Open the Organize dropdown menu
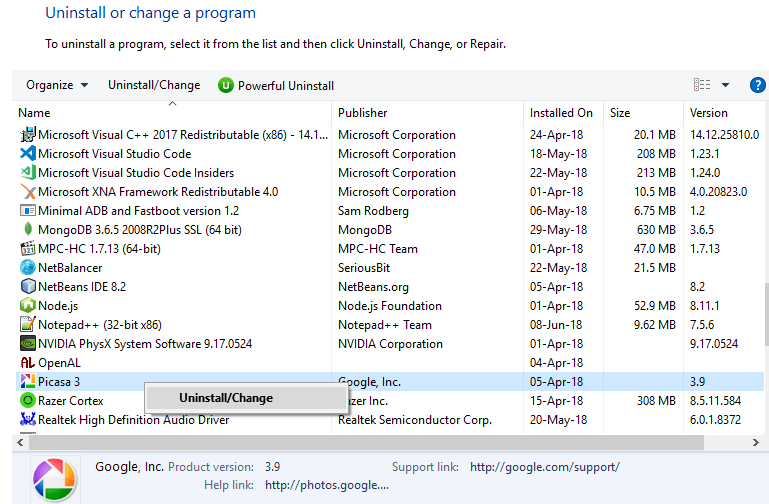This screenshot has height=504, width=769. [57, 85]
